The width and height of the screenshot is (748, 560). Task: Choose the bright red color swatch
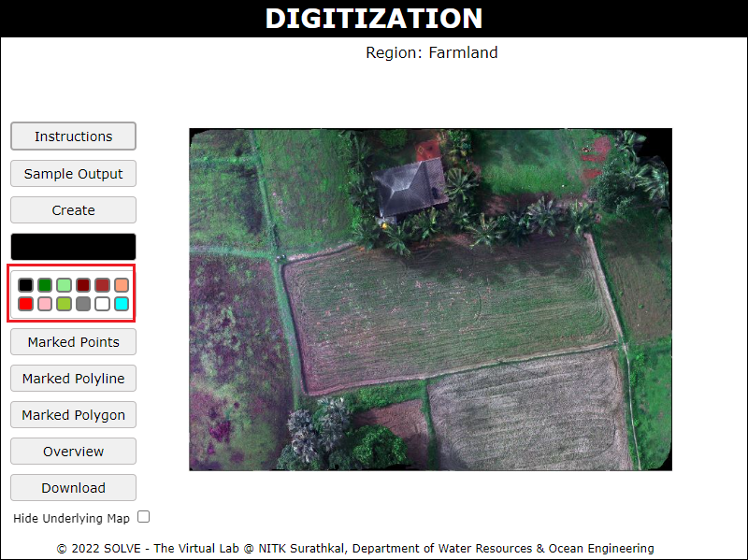point(25,304)
